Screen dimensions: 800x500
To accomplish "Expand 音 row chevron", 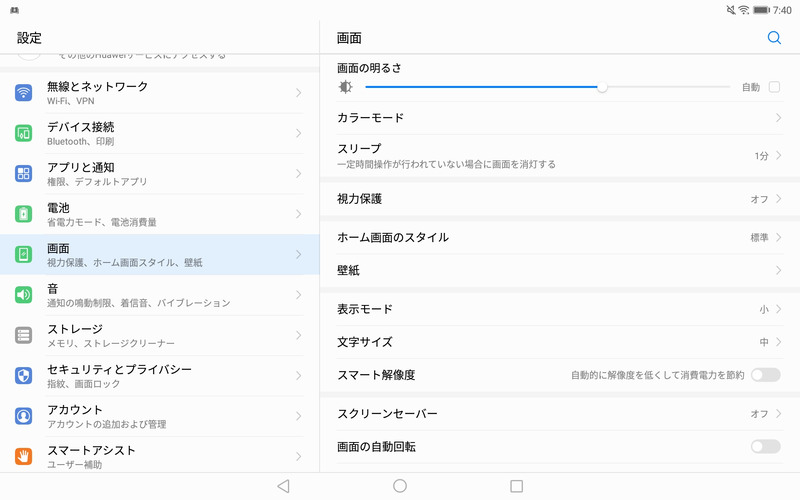I will coord(298,294).
